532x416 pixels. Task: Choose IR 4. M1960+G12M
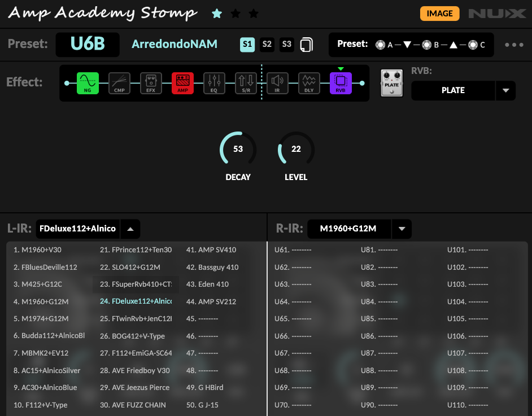point(41,301)
